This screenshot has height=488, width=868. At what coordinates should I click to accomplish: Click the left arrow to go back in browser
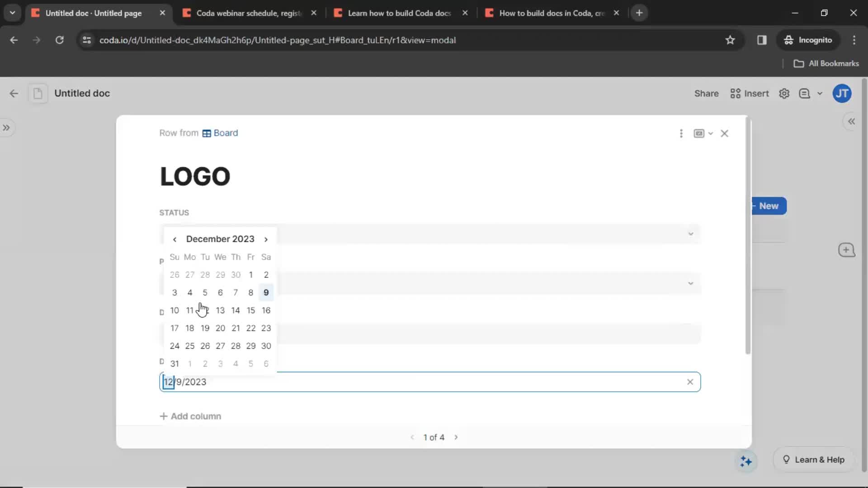point(14,40)
